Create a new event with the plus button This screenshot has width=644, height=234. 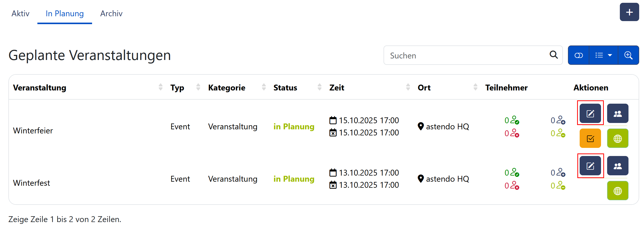(x=629, y=12)
